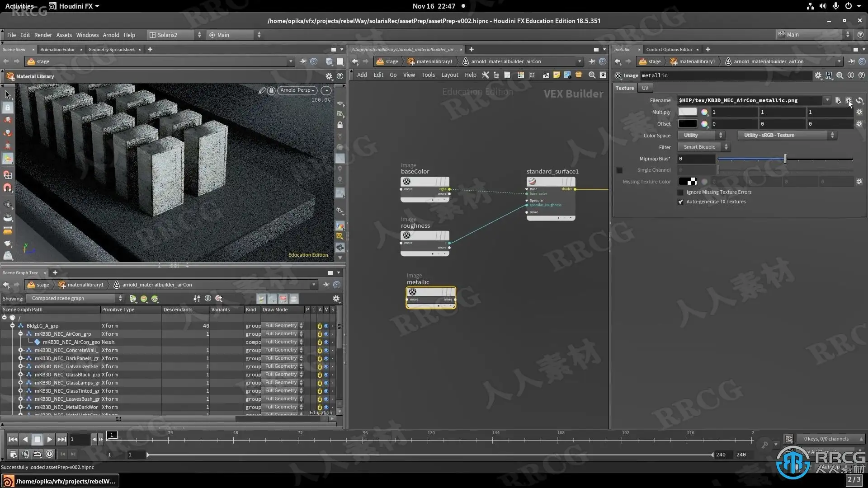Click scene graph tree settings gear
This screenshot has width=868, height=488.
point(336,299)
